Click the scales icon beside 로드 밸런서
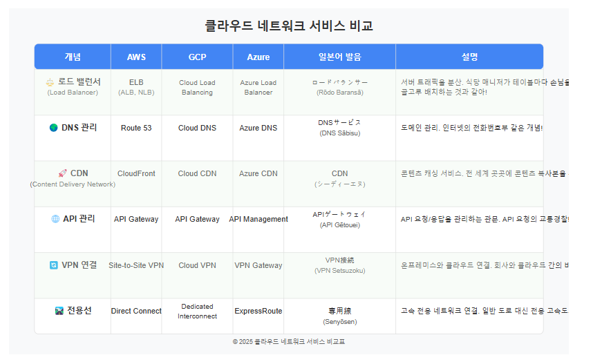 click(50, 82)
